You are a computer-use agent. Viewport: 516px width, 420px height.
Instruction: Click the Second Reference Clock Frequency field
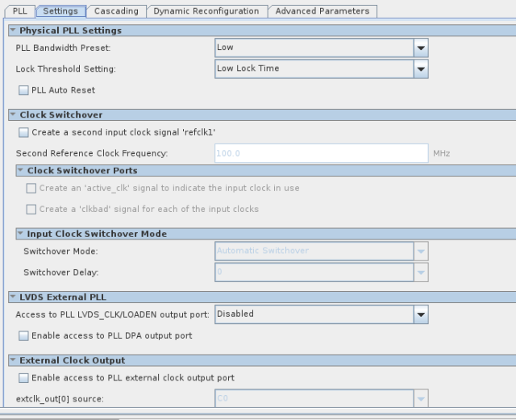click(321, 153)
